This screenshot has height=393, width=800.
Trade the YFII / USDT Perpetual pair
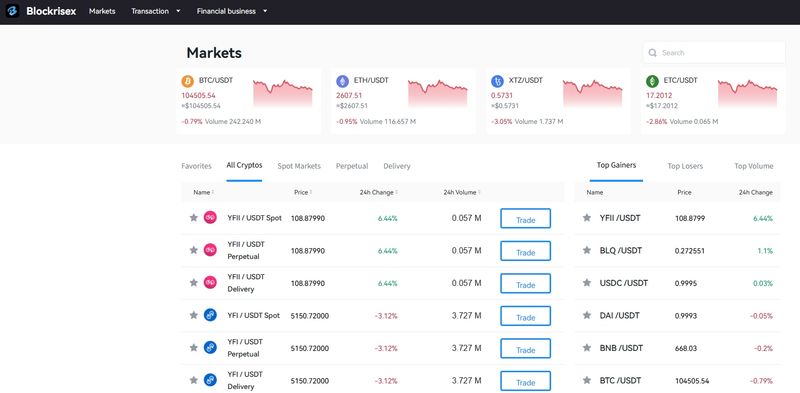coord(526,251)
